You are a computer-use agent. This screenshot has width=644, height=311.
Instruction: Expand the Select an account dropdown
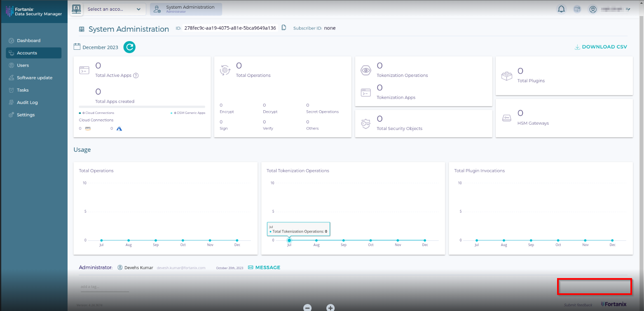pos(115,9)
